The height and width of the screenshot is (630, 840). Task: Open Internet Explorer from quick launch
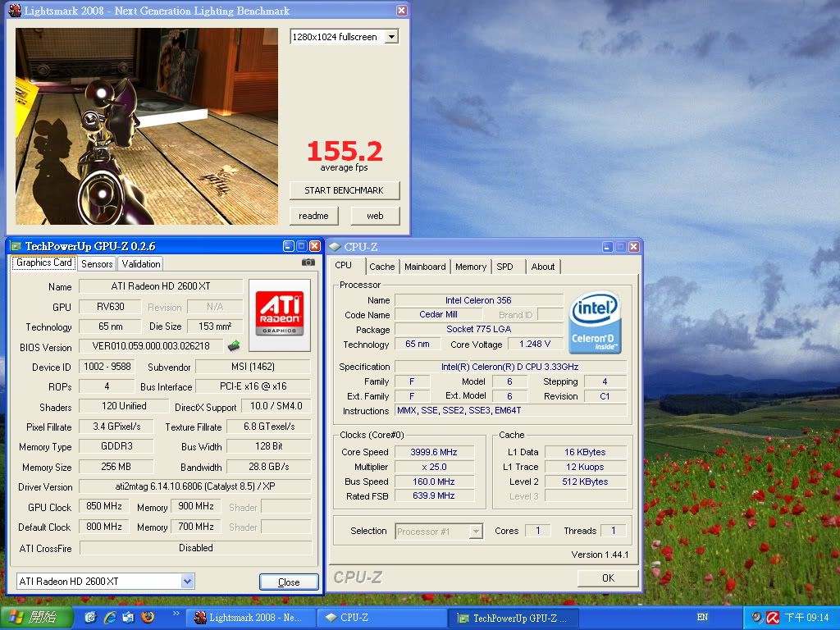pos(109,617)
